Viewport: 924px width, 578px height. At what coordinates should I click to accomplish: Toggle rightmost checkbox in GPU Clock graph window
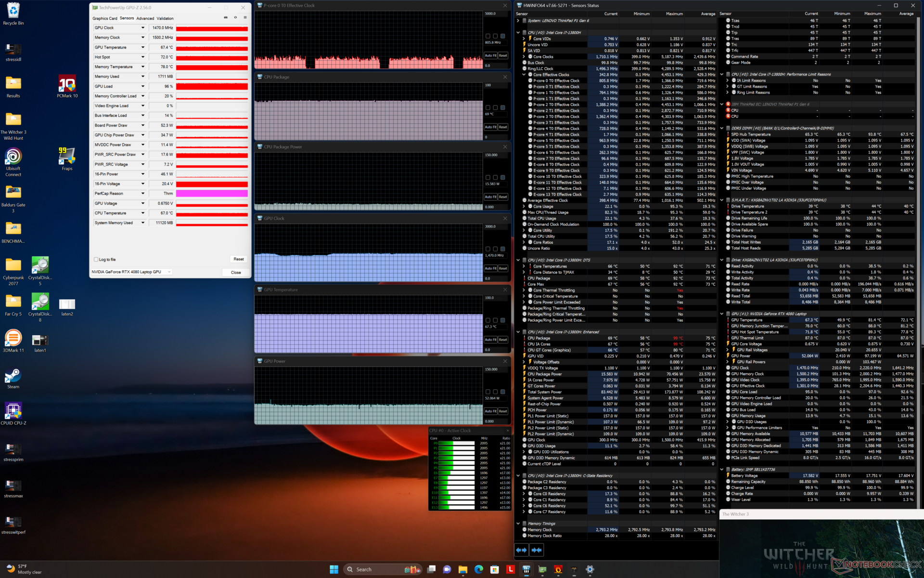click(x=503, y=249)
